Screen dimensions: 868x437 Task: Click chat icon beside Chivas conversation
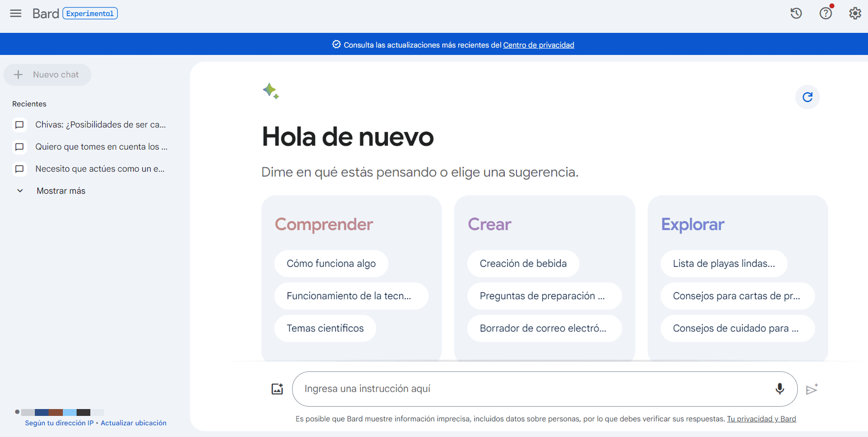click(x=20, y=125)
